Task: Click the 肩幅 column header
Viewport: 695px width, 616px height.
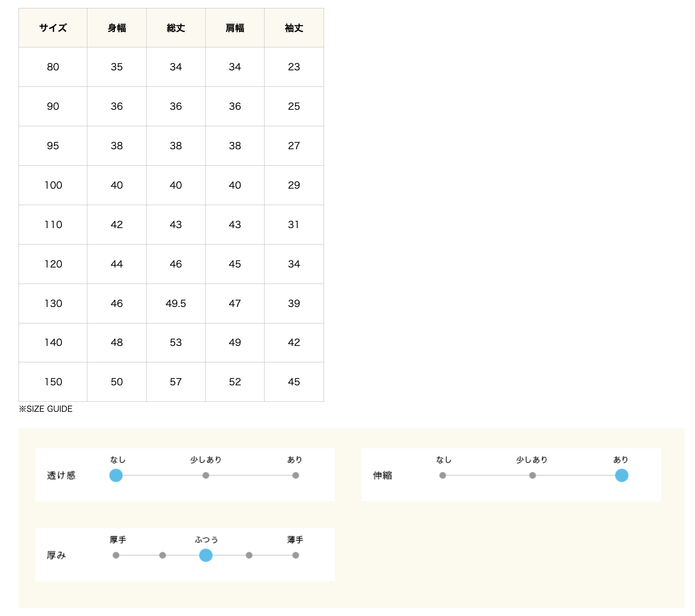Action: [235, 28]
